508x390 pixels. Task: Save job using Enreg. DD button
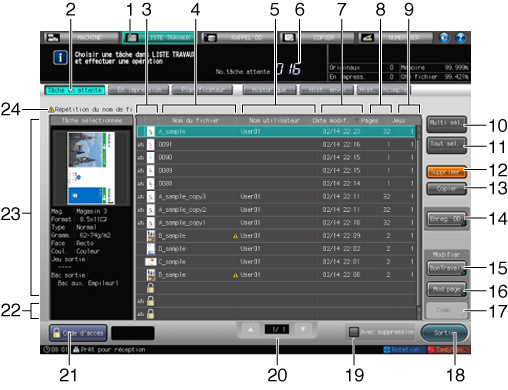446,219
